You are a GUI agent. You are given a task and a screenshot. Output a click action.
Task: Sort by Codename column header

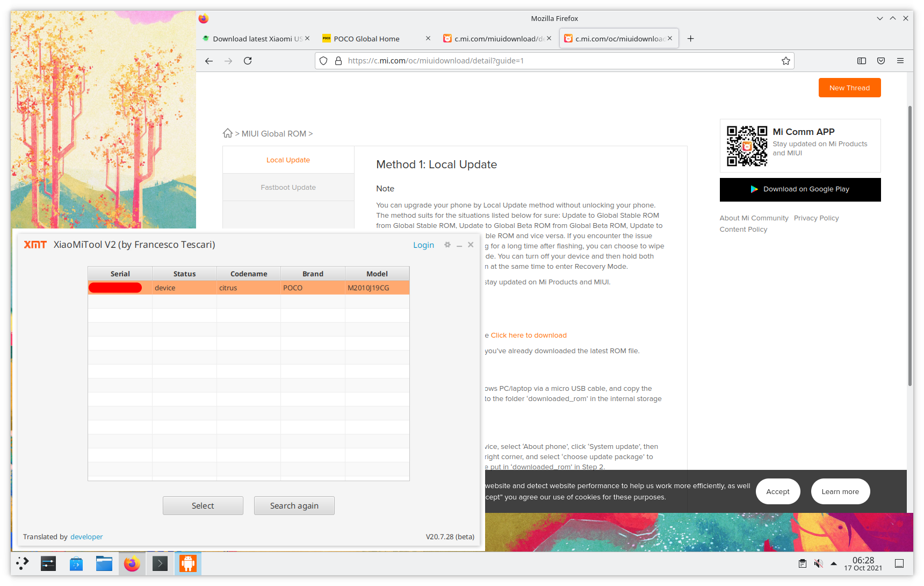(249, 274)
